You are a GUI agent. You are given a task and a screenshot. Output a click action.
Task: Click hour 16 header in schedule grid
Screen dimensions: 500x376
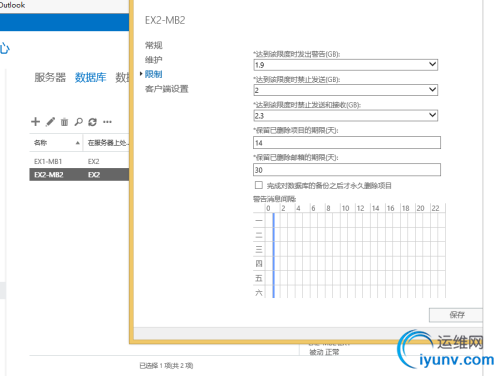[390, 208]
